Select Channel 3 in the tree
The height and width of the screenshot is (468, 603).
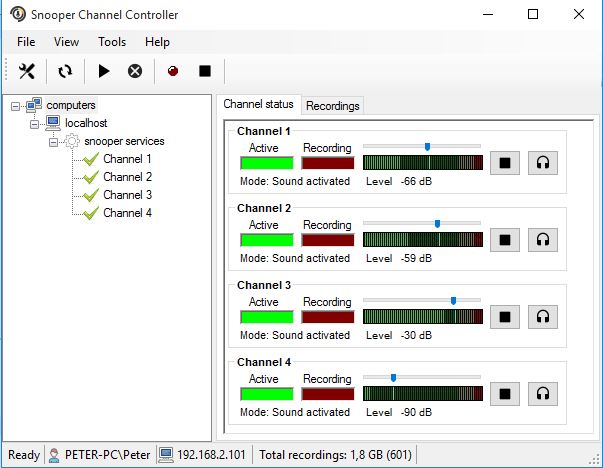(127, 195)
